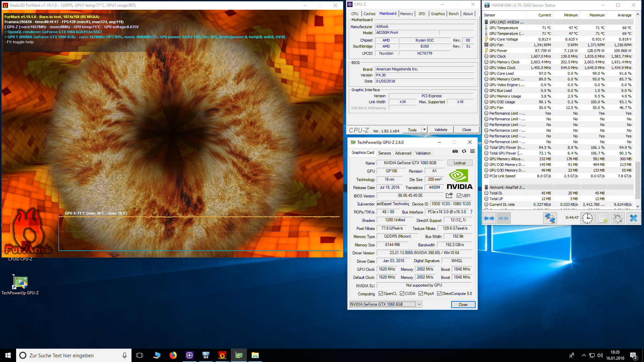Click the GPU-Z refresh icon
Screen dimensions: 644x362
464,152
